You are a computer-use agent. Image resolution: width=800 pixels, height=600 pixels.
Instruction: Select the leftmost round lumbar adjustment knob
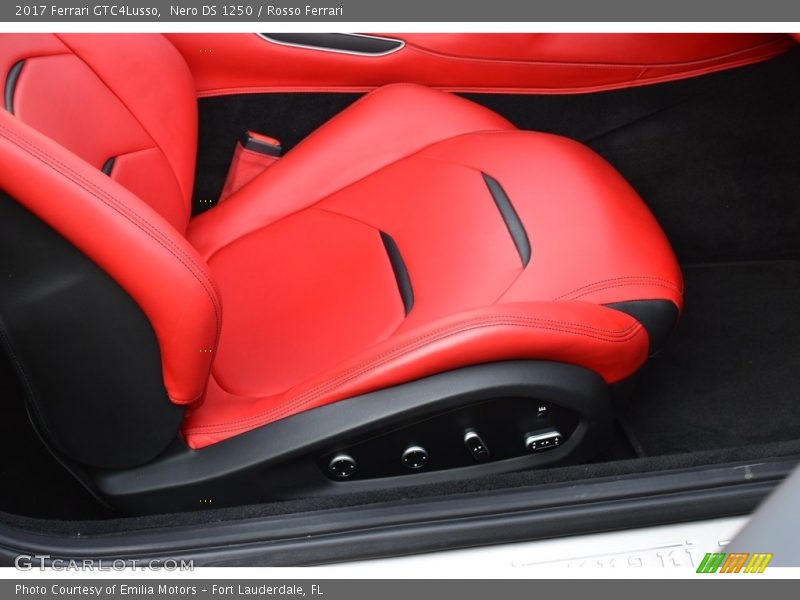pos(342,467)
